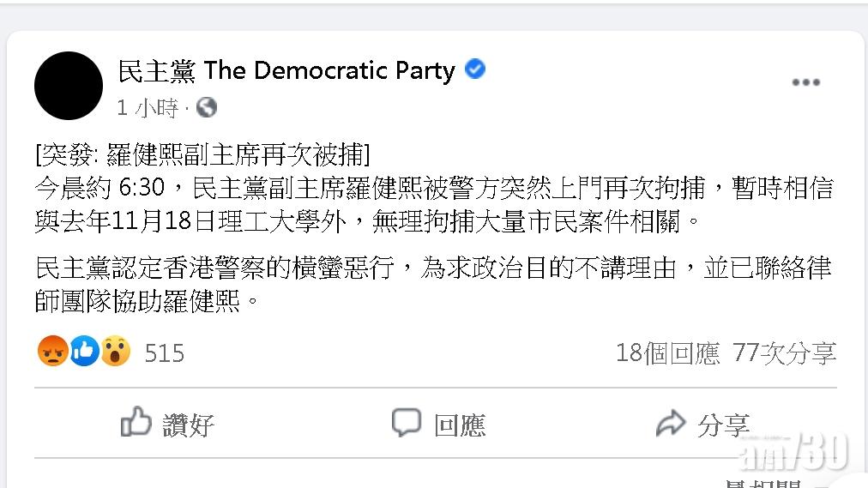Click the angry reaction emoji icon
This screenshot has width=868, height=488.
click(53, 351)
